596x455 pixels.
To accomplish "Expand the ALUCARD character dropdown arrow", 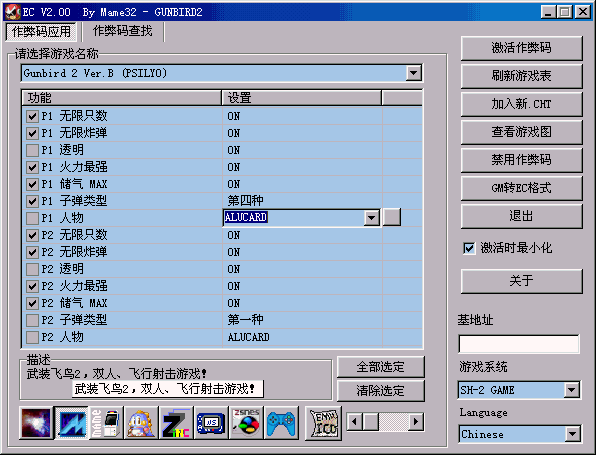I will [371, 218].
